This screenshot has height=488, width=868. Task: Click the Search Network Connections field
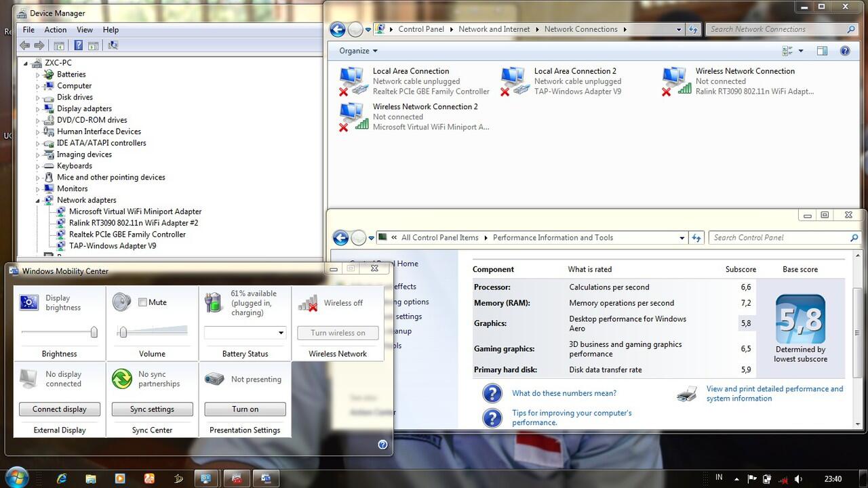pyautogui.click(x=781, y=29)
